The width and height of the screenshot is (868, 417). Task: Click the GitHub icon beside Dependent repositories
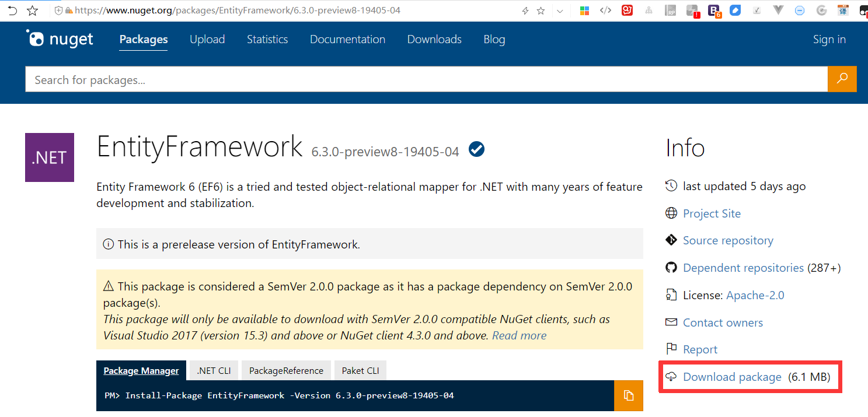click(x=671, y=267)
